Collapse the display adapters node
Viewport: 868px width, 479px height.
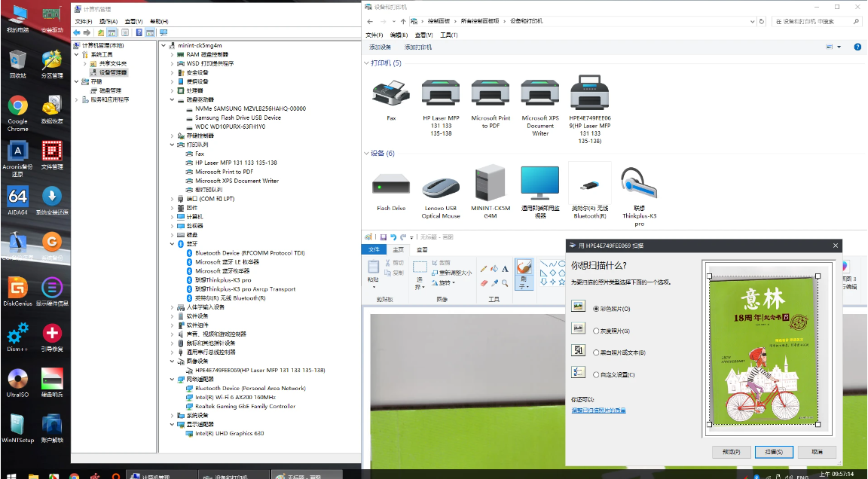pyautogui.click(x=172, y=424)
